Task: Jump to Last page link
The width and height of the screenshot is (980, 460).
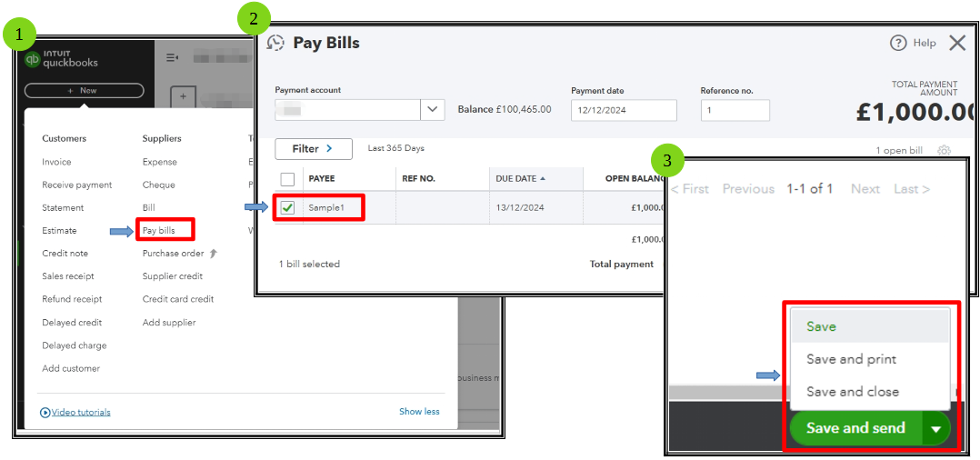Action: [912, 189]
